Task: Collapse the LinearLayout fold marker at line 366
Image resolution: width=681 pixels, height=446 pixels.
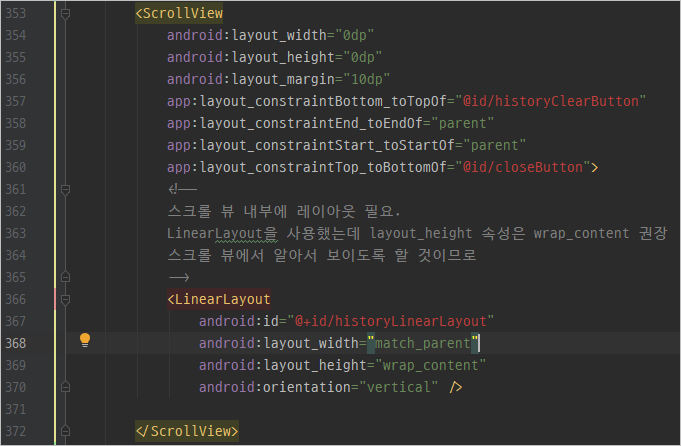Action: pyautogui.click(x=66, y=299)
